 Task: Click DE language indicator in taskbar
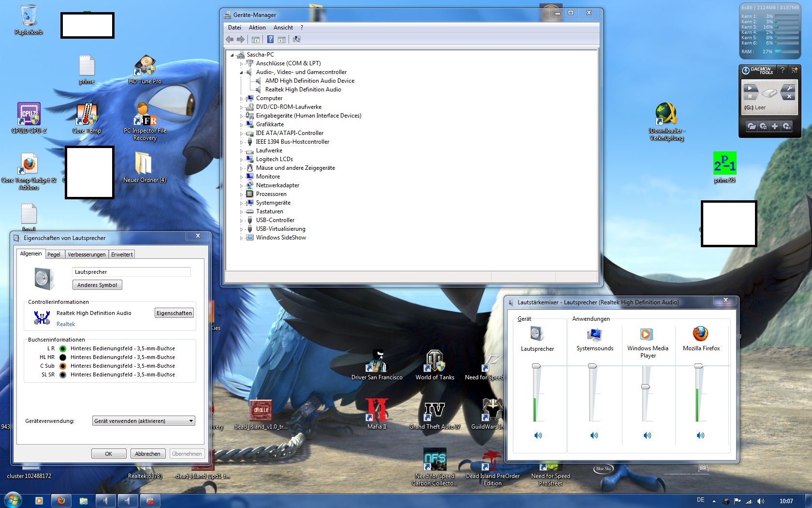point(701,500)
